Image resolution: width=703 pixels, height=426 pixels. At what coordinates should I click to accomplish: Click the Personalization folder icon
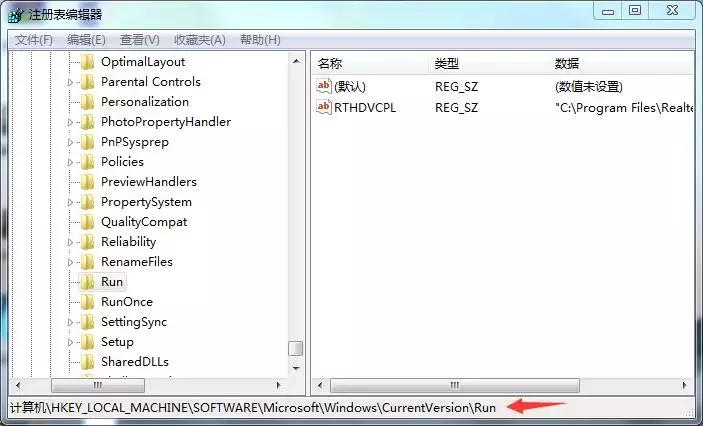click(87, 102)
